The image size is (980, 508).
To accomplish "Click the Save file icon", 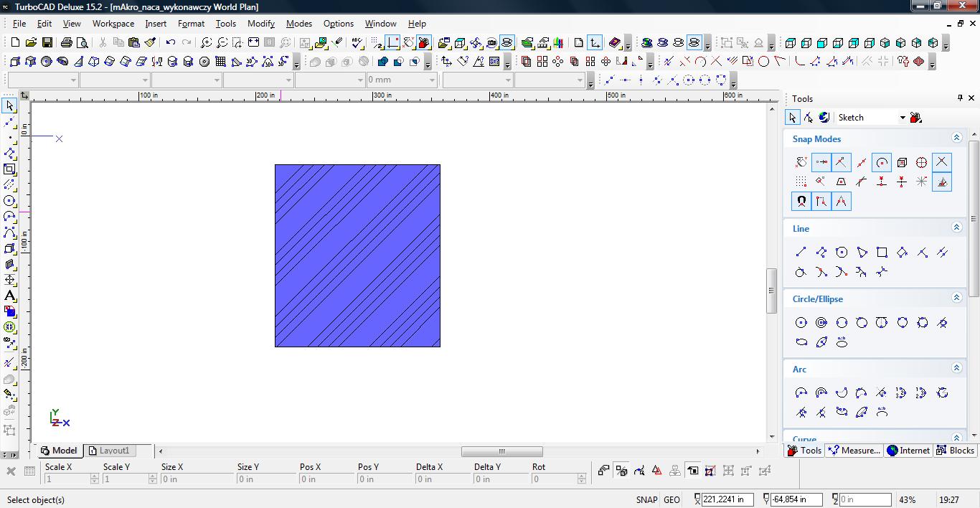I will 46,43.
